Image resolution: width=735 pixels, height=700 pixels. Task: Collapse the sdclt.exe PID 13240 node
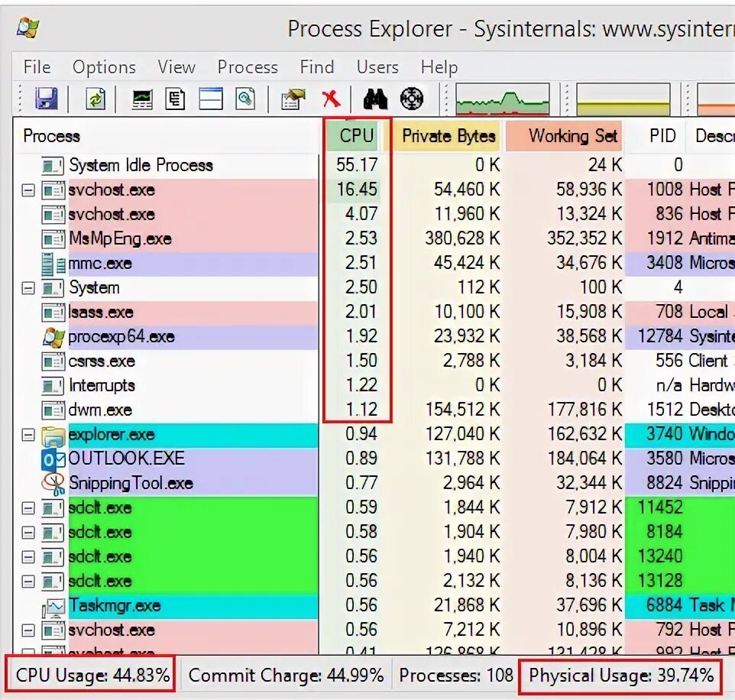tap(28, 557)
